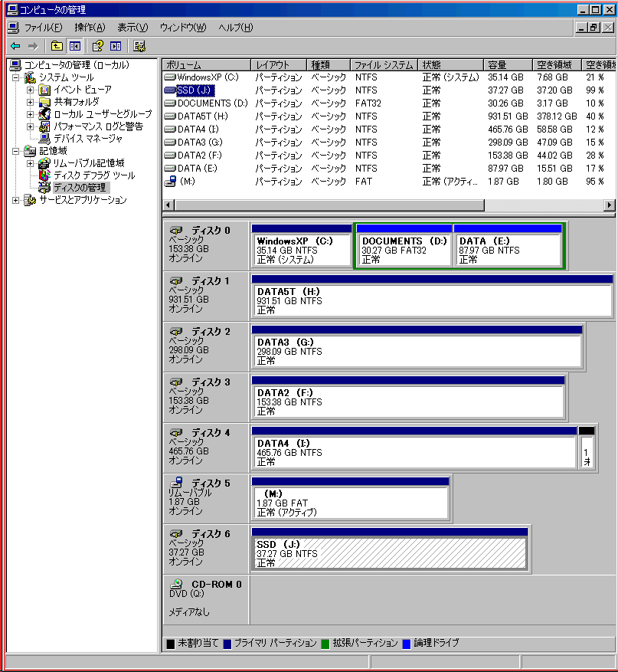The width and height of the screenshot is (618, 672).
Task: Click the Up one level toolbar icon
Action: 57,46
